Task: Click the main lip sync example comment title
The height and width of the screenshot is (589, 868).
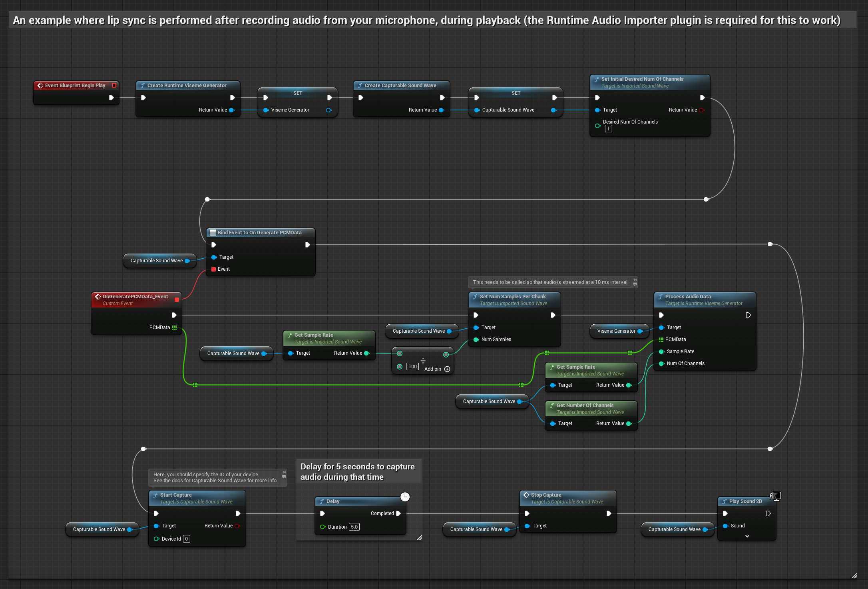Action: pyautogui.click(x=426, y=20)
